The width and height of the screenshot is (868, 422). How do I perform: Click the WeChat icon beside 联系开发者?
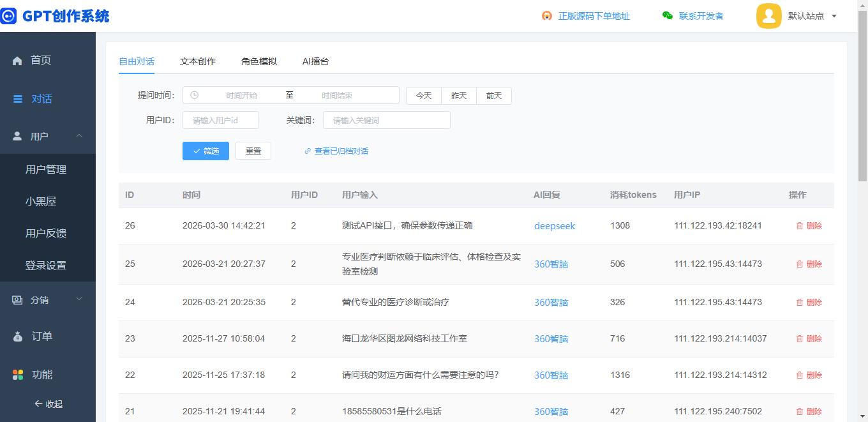coord(668,16)
